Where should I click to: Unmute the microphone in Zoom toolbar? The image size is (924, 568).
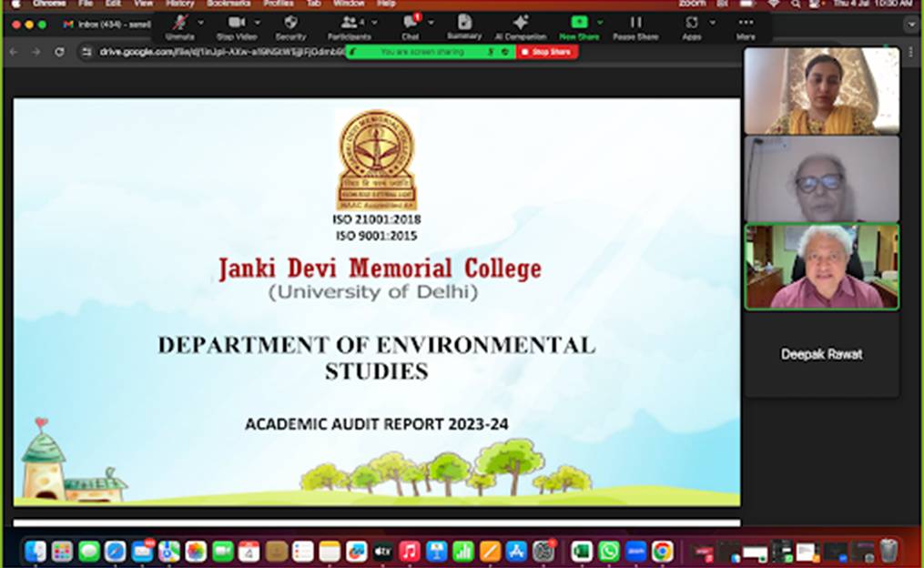click(179, 23)
